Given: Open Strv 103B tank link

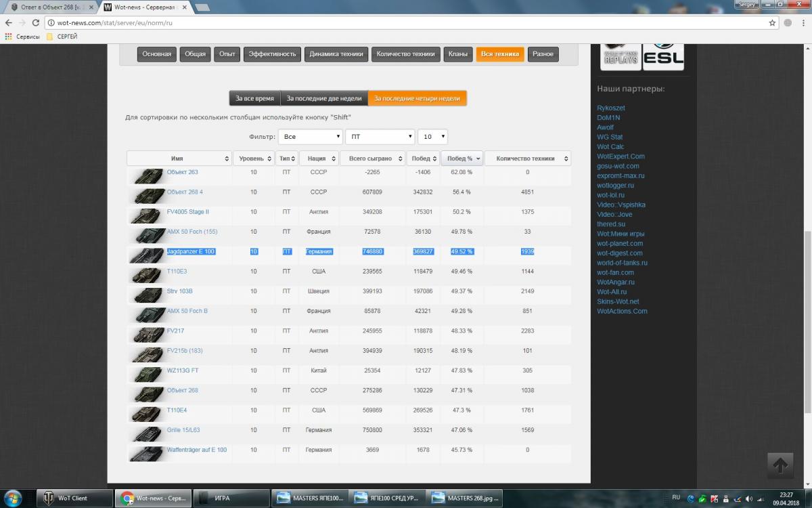Looking at the screenshot, I should pyautogui.click(x=180, y=291).
